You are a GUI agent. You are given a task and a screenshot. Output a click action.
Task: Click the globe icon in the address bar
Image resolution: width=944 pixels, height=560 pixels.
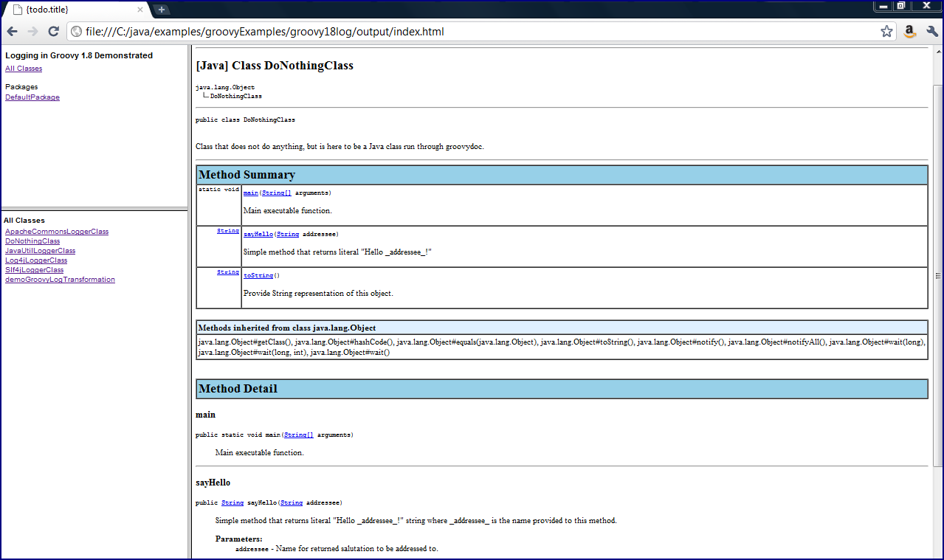(x=76, y=32)
